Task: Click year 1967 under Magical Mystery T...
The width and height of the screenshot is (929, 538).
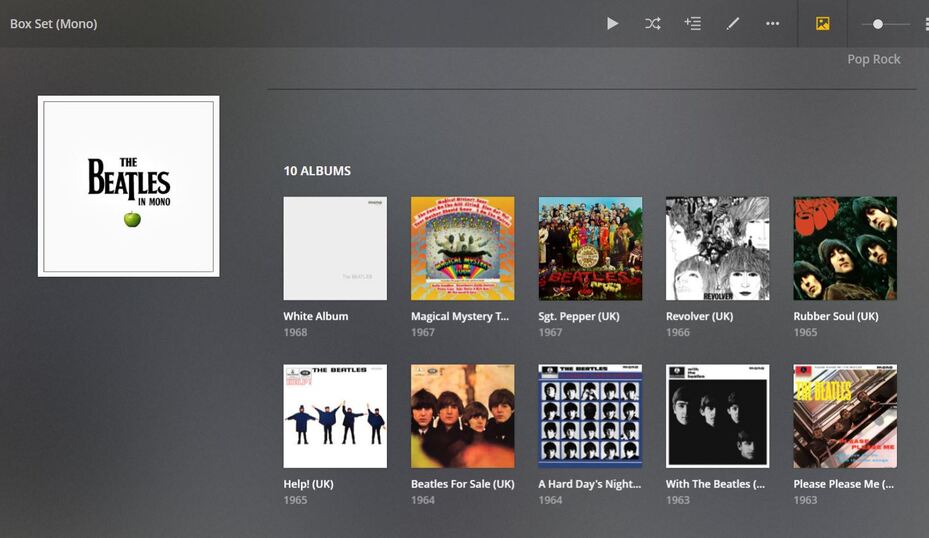Action: 423,332
